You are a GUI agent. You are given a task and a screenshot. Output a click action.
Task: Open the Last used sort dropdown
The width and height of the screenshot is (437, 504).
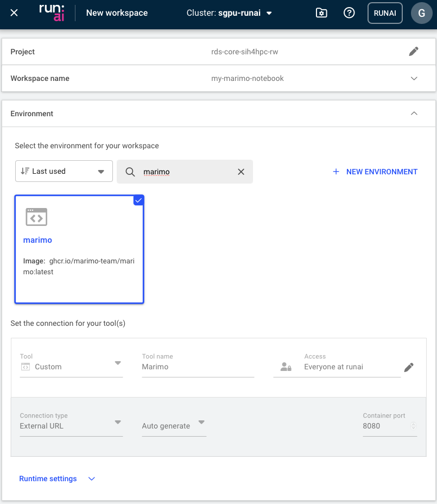tap(64, 172)
